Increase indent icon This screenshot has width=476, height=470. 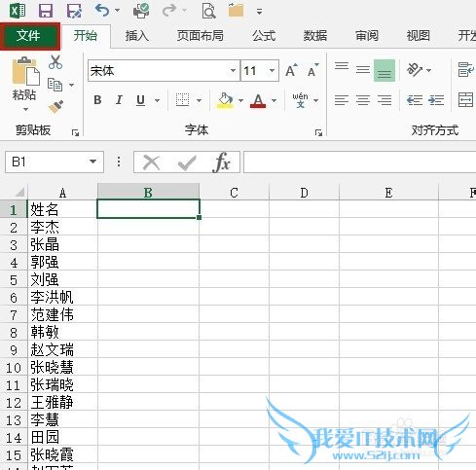coord(436,100)
